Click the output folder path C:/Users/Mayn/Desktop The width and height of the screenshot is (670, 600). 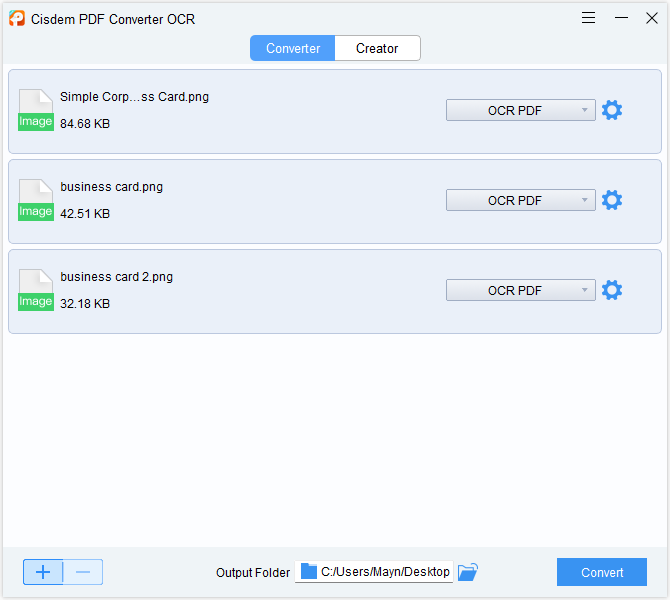coord(385,571)
